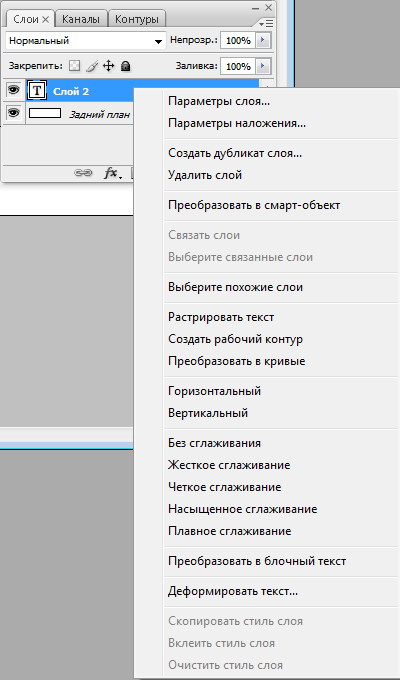Close the Слои tab with its x
This screenshot has height=680, width=400.
[x=46, y=19]
